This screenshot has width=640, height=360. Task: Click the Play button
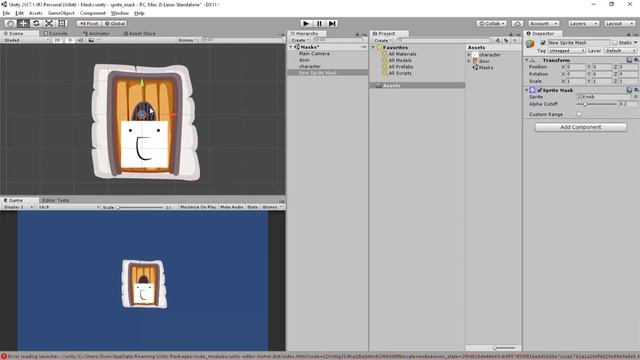(x=306, y=24)
